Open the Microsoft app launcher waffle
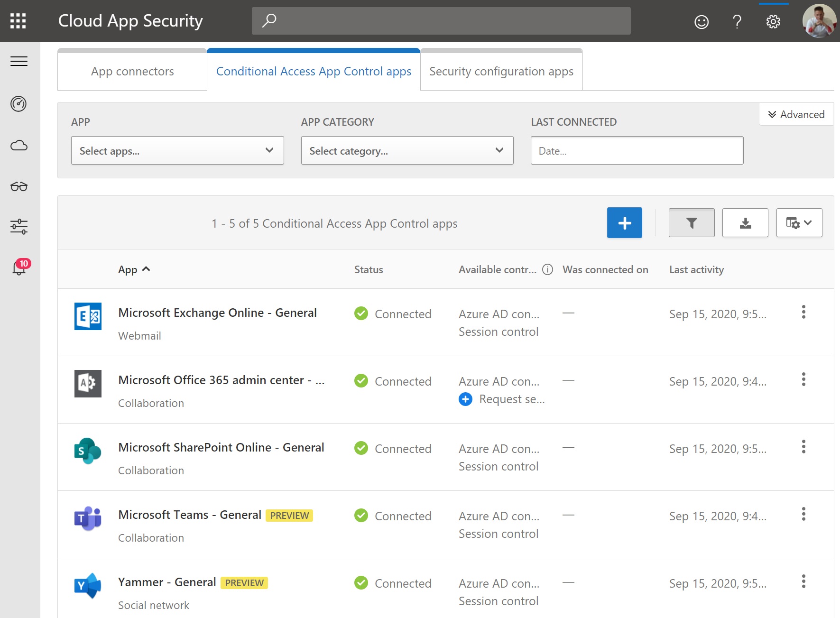The image size is (840, 618). tap(18, 21)
